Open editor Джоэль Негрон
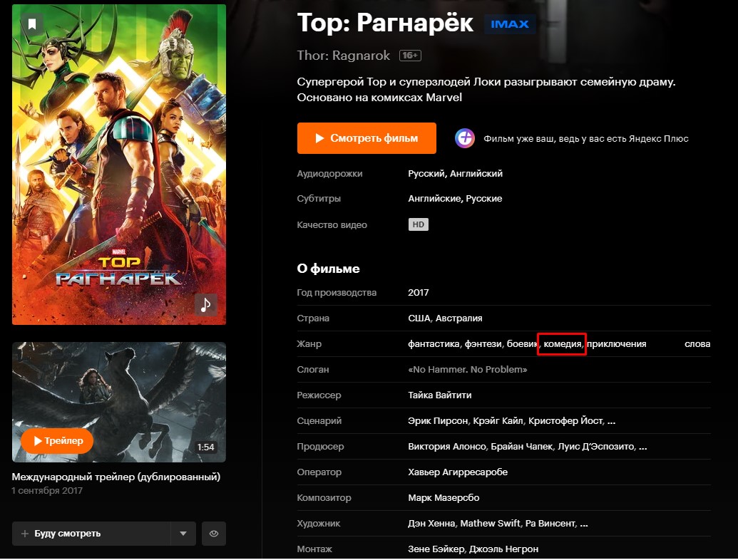 pos(503,549)
